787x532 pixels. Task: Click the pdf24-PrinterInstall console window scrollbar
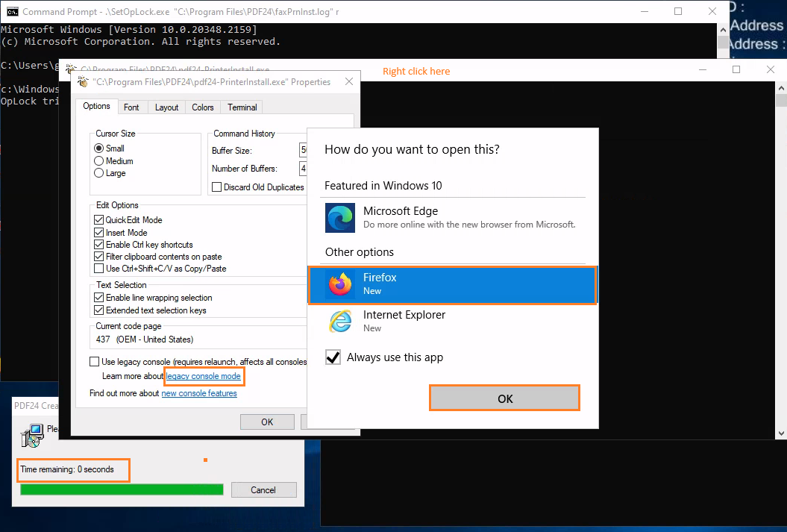781,260
